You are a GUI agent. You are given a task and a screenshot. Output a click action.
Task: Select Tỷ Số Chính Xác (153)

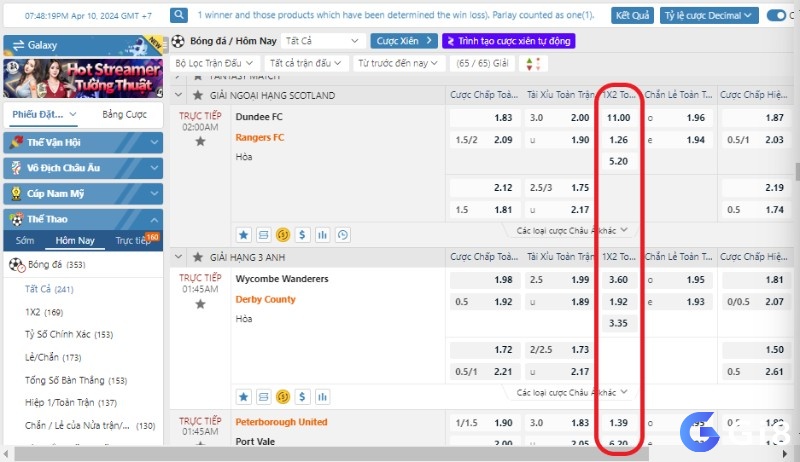coord(69,335)
